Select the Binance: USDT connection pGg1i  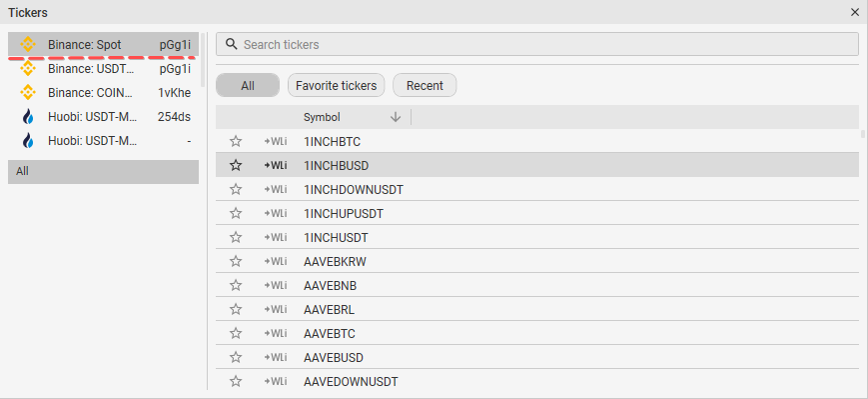click(103, 69)
